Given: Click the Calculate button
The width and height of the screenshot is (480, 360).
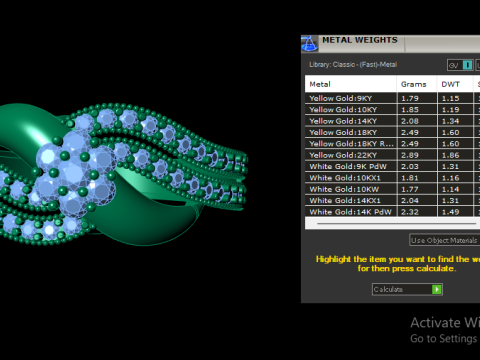Looking at the screenshot, I should pyautogui.click(x=407, y=289).
